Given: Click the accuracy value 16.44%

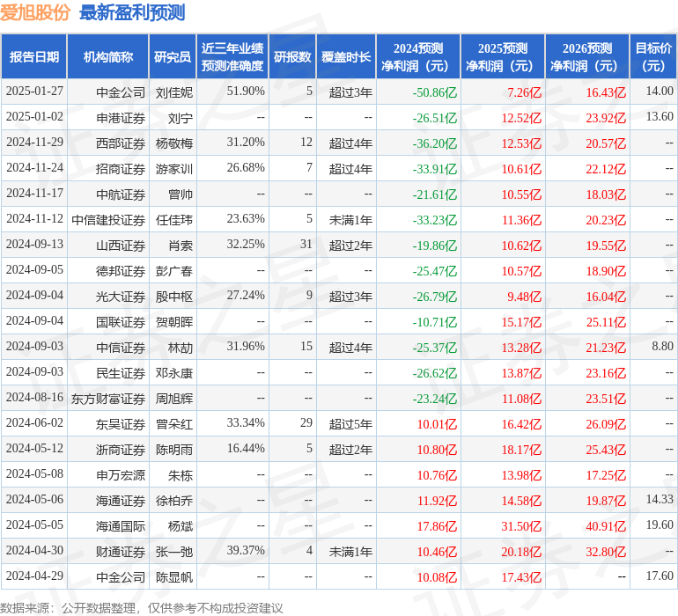Looking at the screenshot, I should pos(246,448).
